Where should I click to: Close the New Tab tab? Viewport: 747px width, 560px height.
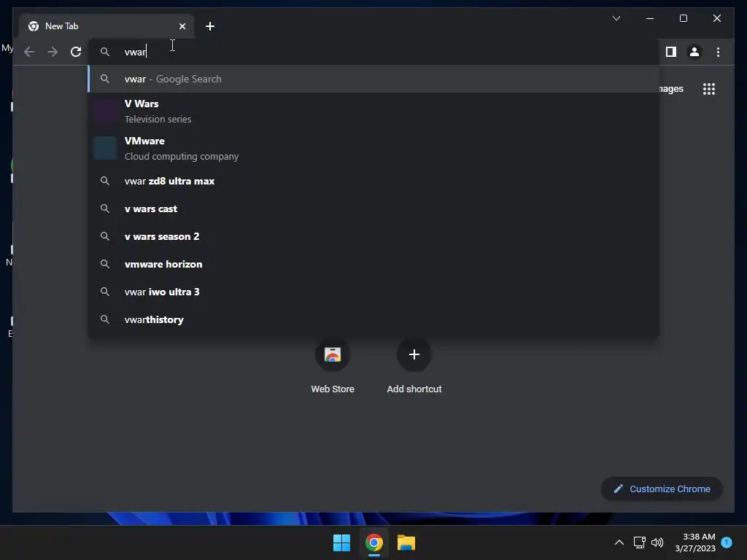[x=182, y=26]
